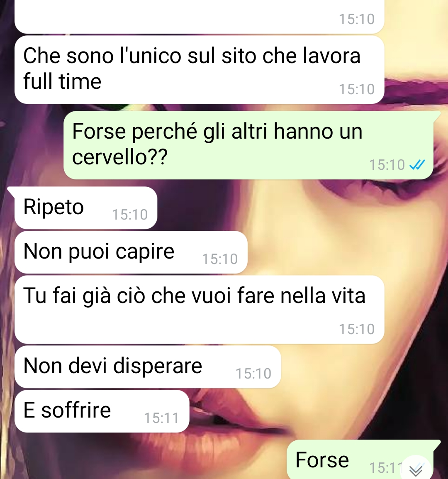This screenshot has width=448, height=479.
Task: Tap the timestamp on 'Non devi disperare'
Action: (x=253, y=374)
